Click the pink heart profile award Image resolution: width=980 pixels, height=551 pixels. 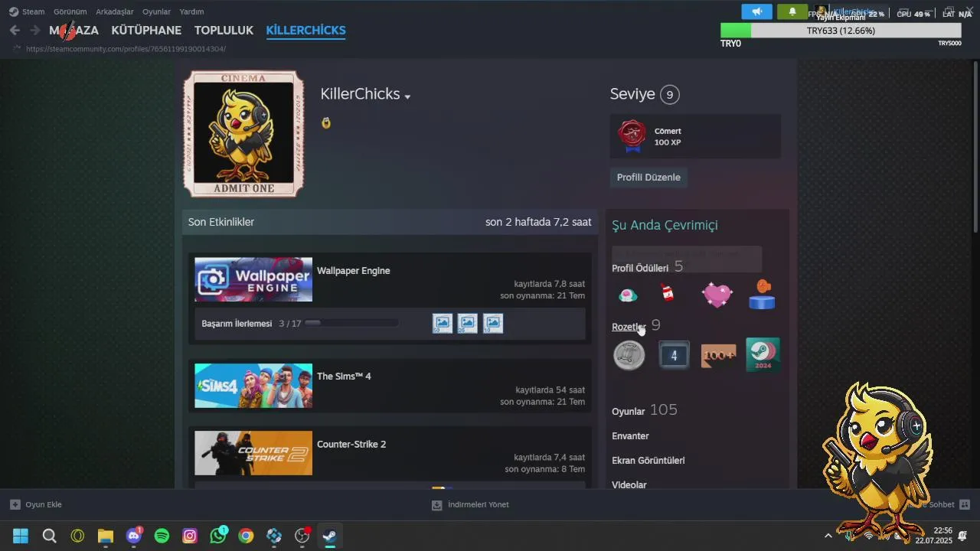tap(717, 295)
